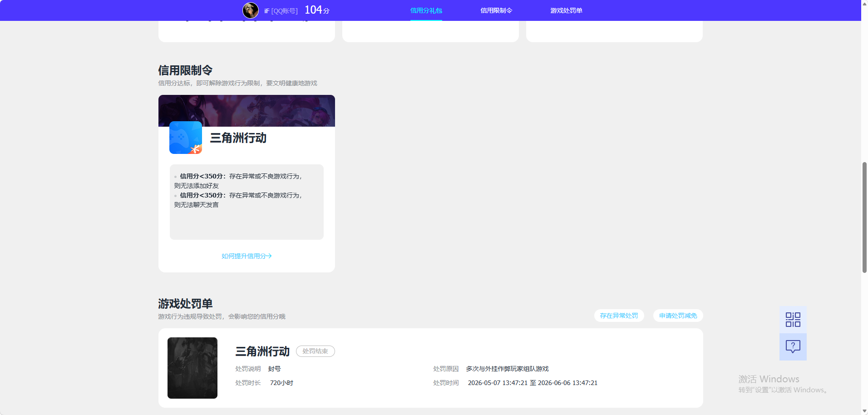Click the 2026-05-07 penalty time range
Image resolution: width=868 pixels, height=415 pixels.
pyautogui.click(x=533, y=383)
